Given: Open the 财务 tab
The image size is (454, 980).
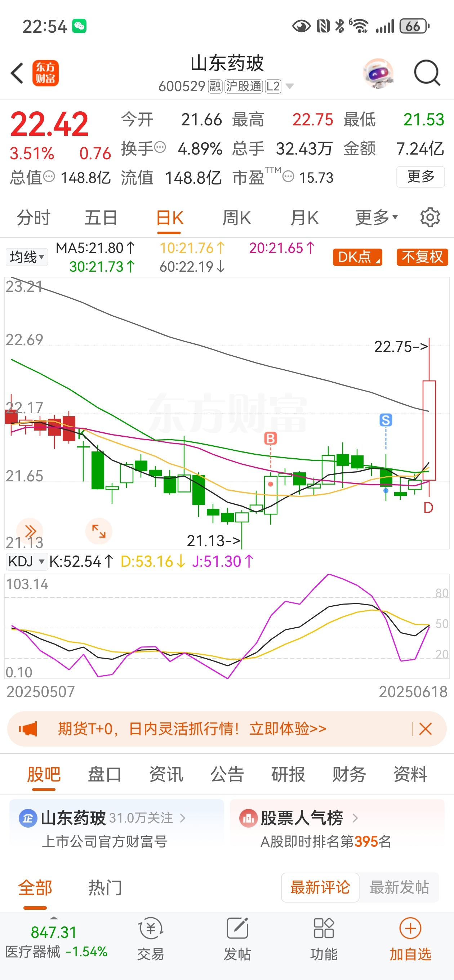Looking at the screenshot, I should point(349,774).
